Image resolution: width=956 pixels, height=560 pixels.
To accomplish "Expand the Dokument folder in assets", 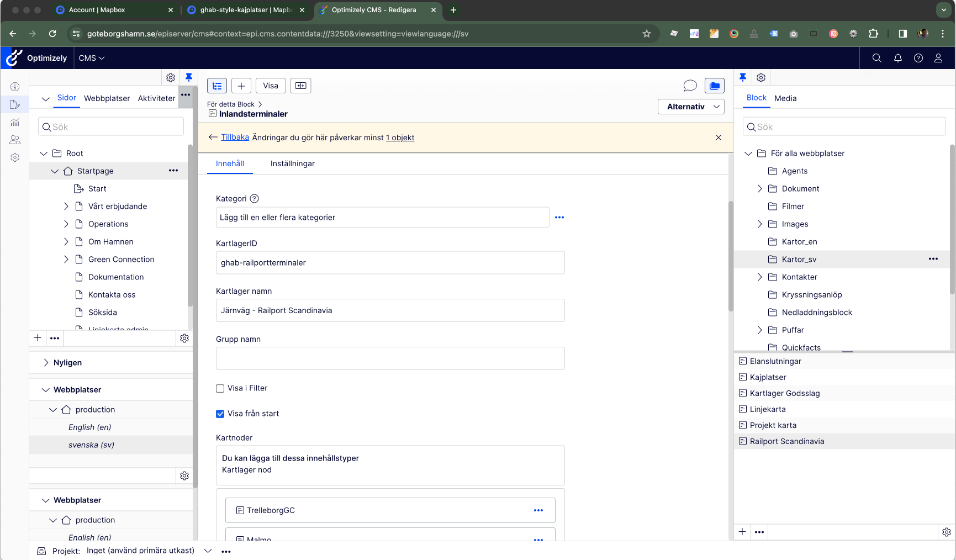I will coord(760,189).
